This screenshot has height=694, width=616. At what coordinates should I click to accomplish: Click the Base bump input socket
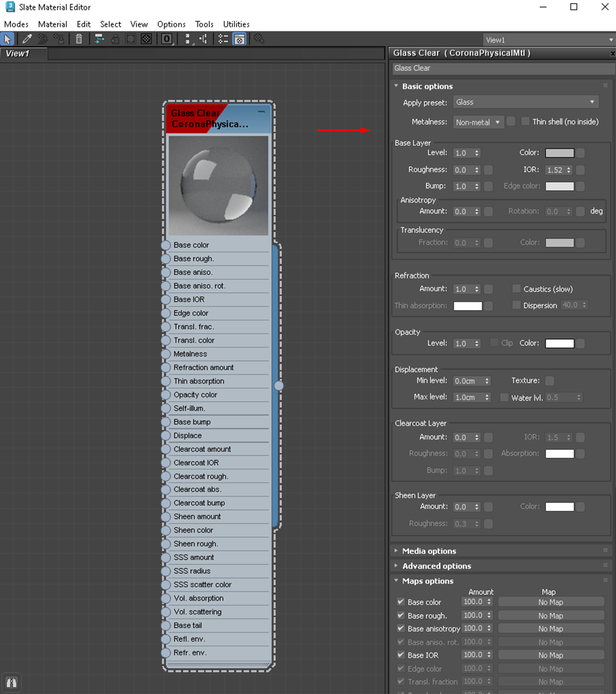[166, 422]
